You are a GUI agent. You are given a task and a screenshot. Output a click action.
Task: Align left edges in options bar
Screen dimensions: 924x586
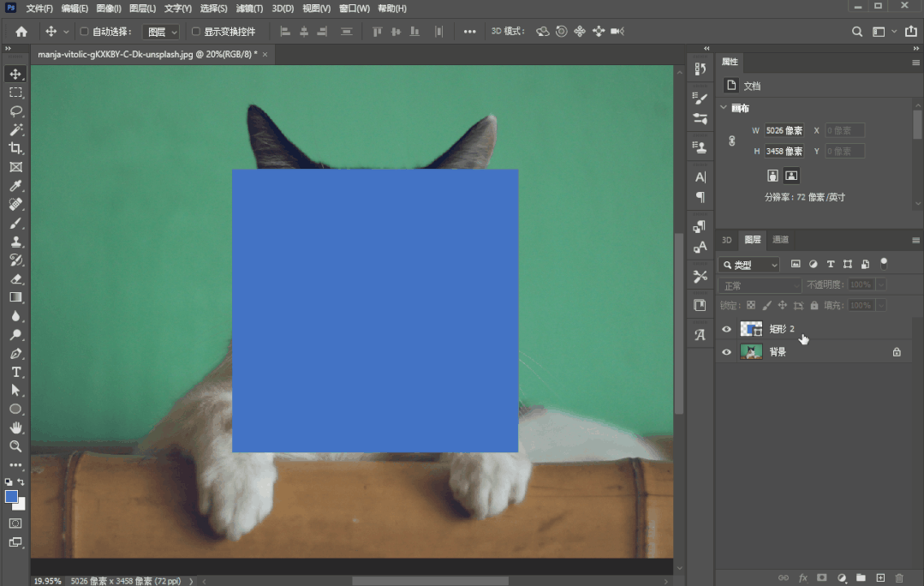[x=285, y=31]
